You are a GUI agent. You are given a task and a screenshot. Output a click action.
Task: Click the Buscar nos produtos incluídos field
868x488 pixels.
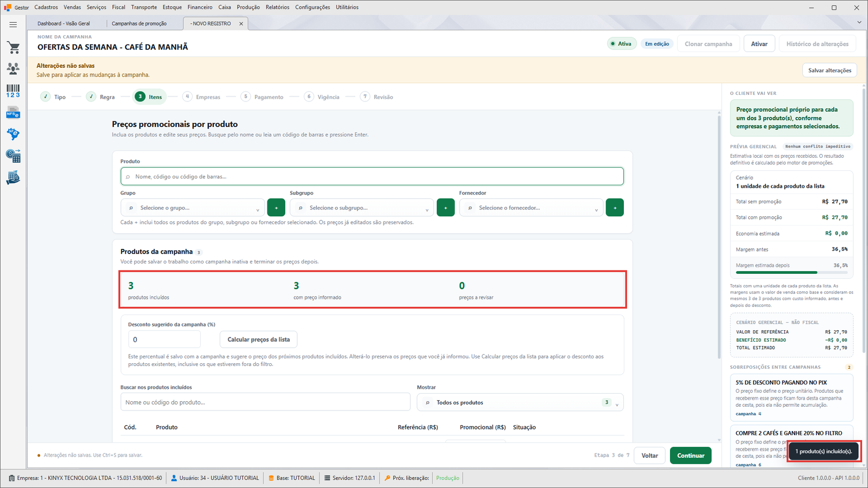pos(265,402)
